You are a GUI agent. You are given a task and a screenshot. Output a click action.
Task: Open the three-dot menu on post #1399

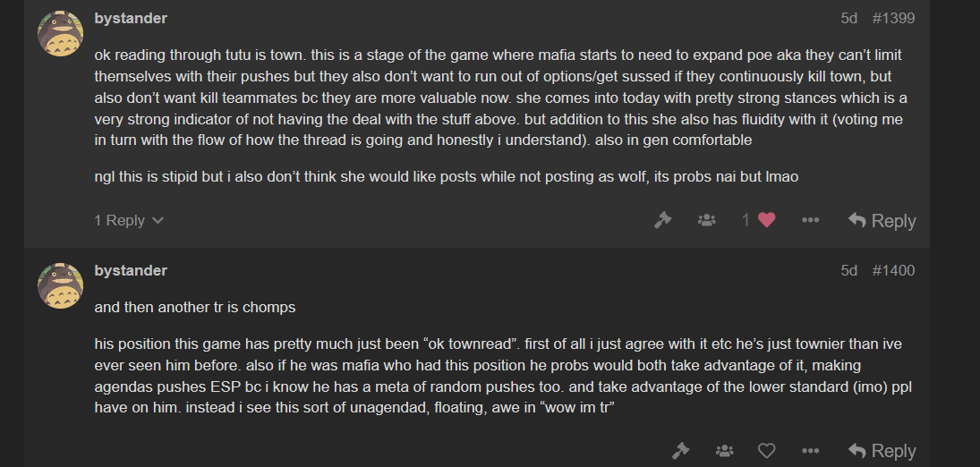click(810, 220)
